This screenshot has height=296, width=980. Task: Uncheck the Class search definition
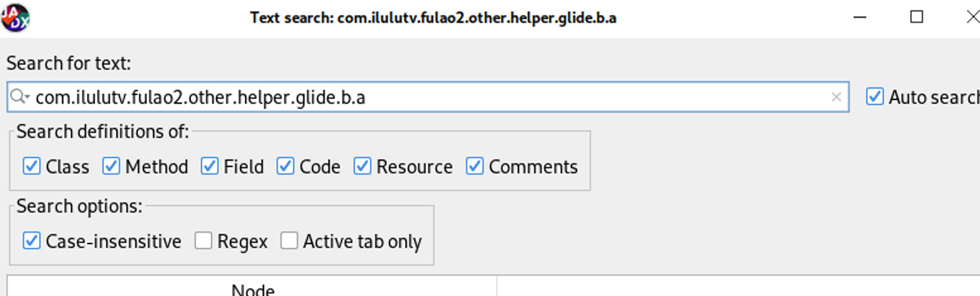[x=32, y=166]
